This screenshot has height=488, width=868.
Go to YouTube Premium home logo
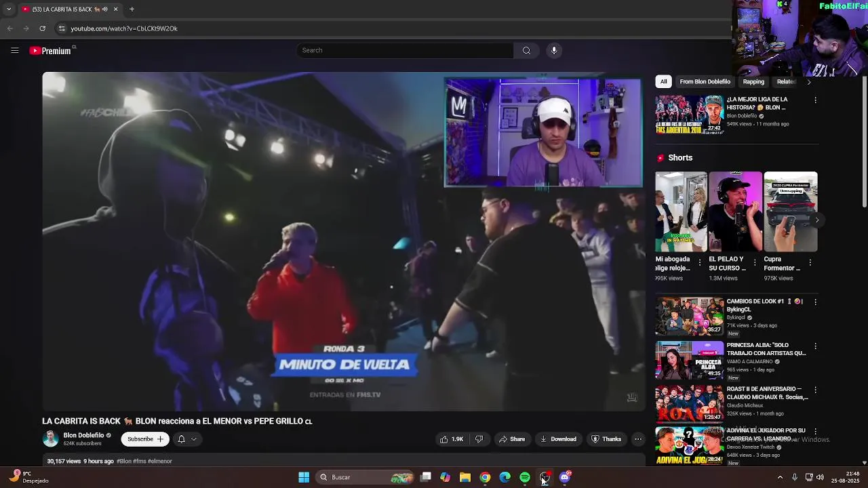pos(50,51)
